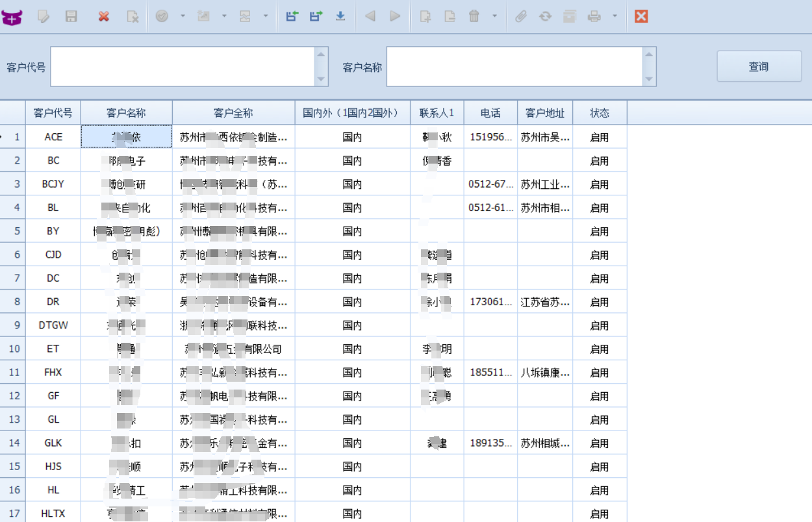Open dropdown arrow beside picture icon
812x522 pixels.
(224, 16)
